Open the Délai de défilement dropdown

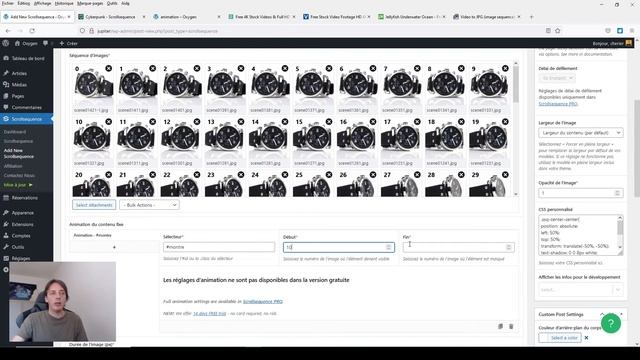point(557,78)
